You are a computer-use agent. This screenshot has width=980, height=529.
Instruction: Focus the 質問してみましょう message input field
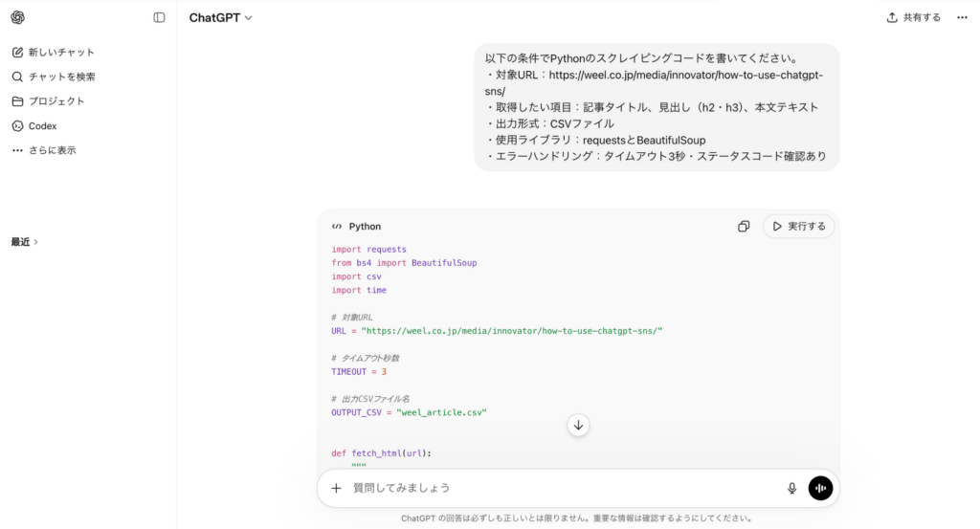click(x=563, y=488)
